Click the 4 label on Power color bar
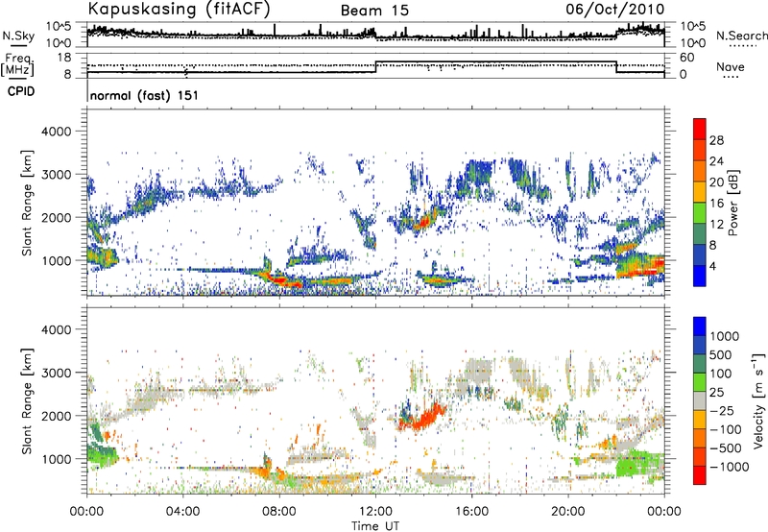This screenshot has height=532, width=768. pyautogui.click(x=712, y=266)
